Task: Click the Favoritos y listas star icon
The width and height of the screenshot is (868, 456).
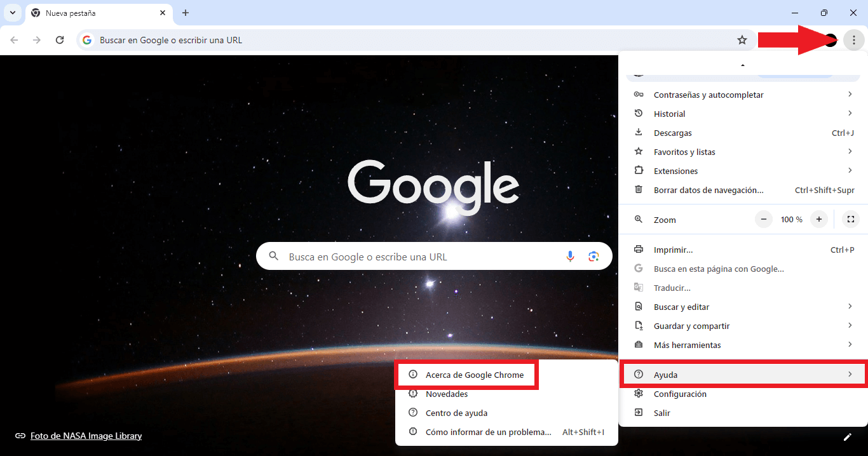Action: coord(639,152)
